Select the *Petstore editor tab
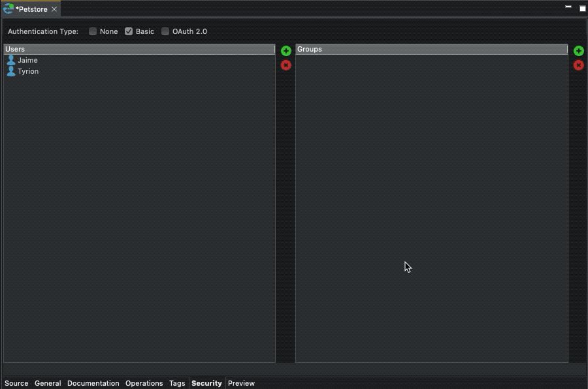588x389 pixels. (31, 9)
